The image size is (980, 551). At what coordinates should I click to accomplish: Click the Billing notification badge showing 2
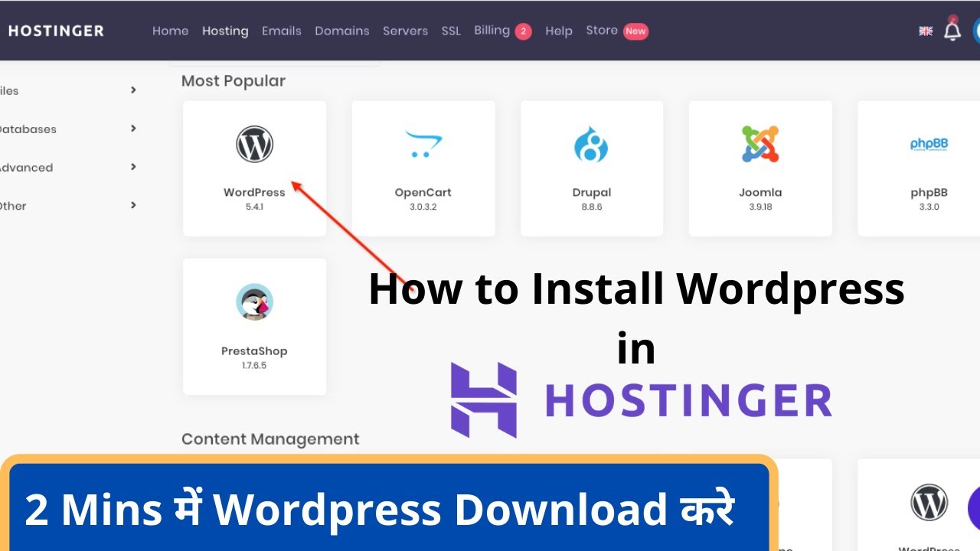click(523, 31)
